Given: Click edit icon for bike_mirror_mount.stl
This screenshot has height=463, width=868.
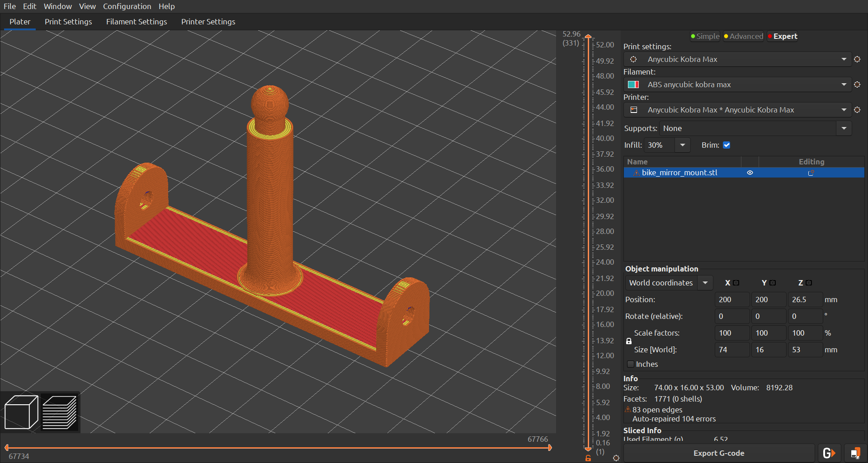Looking at the screenshot, I should [811, 173].
